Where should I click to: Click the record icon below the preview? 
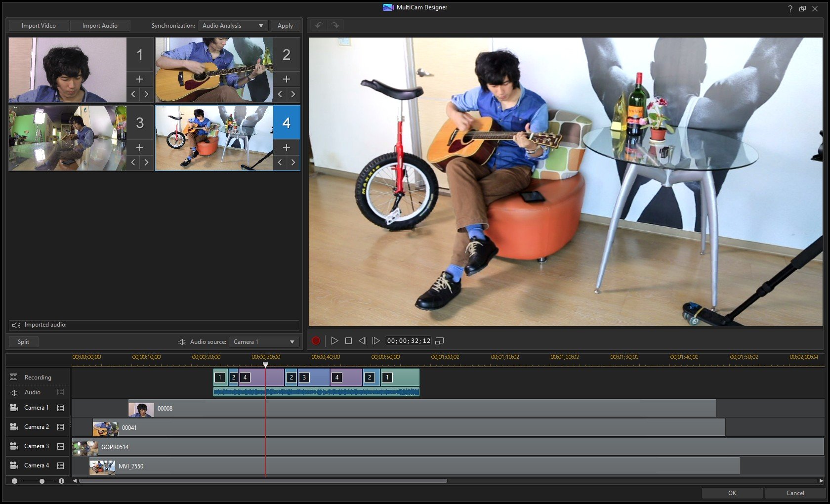[x=316, y=340]
